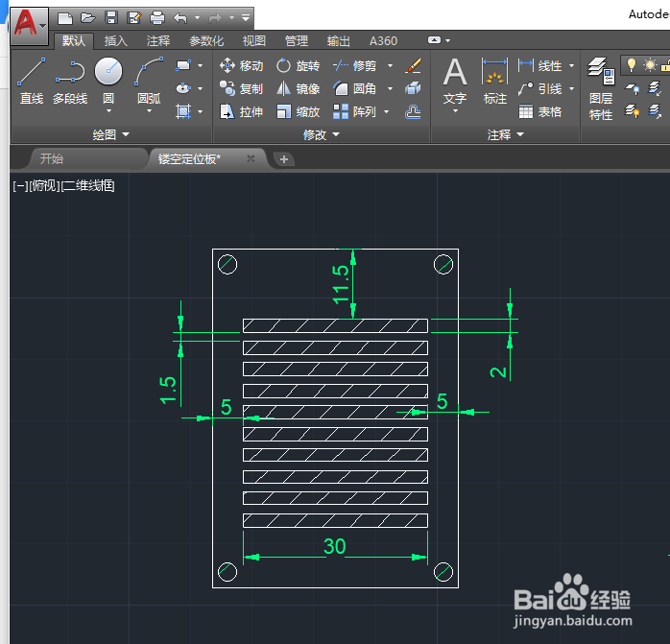Image resolution: width=670 pixels, height=644 pixels.
Task: Select the Text (文字) tool
Action: tap(455, 82)
